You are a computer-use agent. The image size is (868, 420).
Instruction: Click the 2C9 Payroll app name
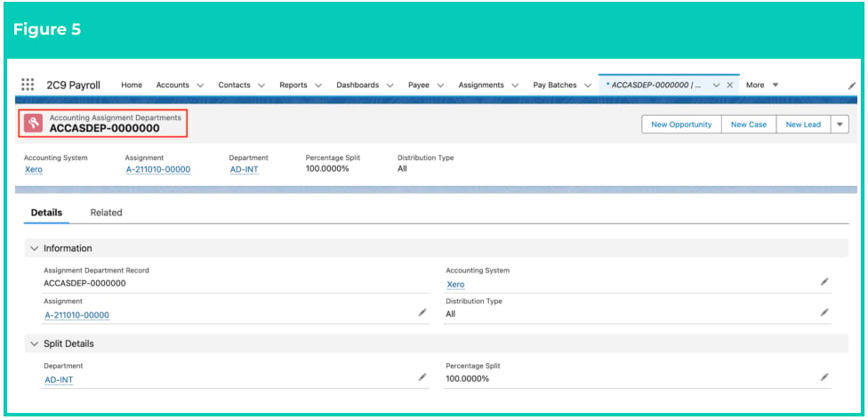(74, 85)
